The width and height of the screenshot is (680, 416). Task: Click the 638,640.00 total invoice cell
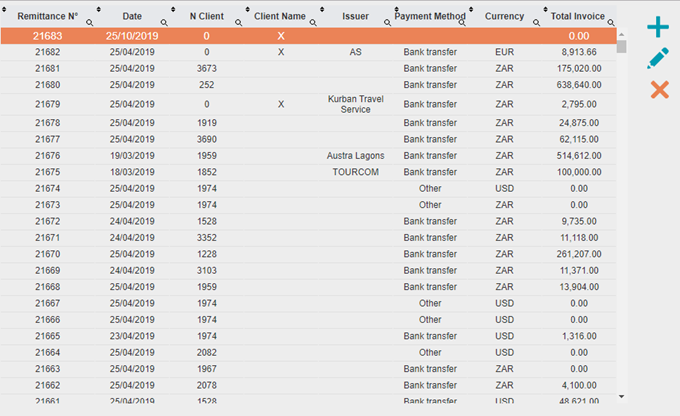click(579, 85)
